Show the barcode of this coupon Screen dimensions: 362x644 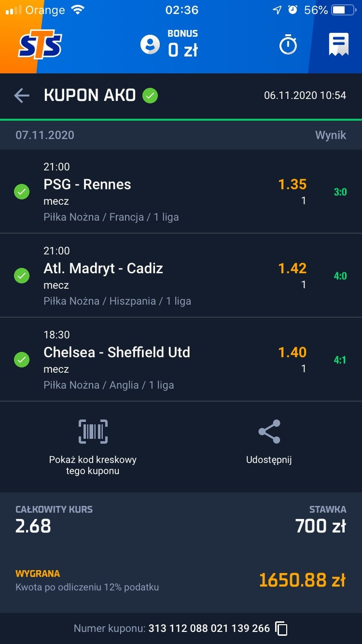[x=93, y=432]
